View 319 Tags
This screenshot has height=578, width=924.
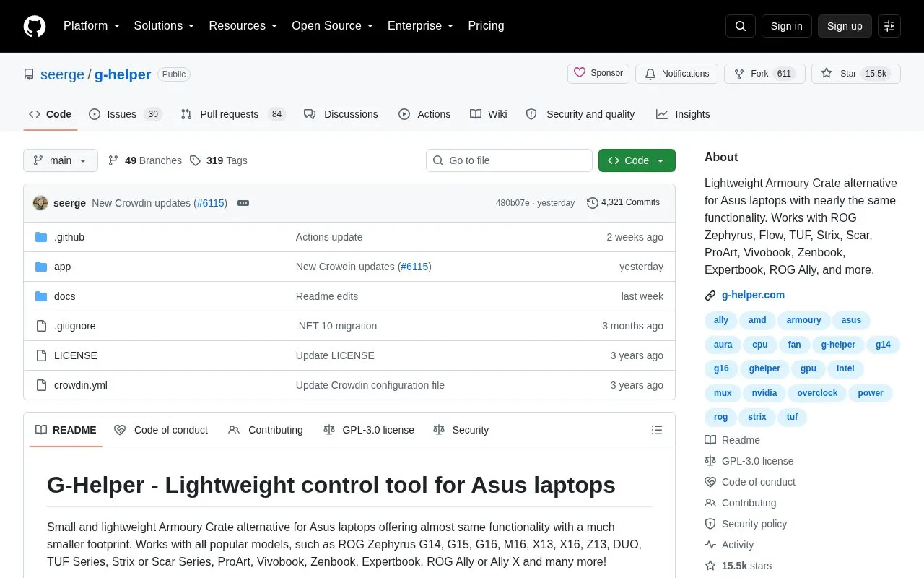click(218, 160)
